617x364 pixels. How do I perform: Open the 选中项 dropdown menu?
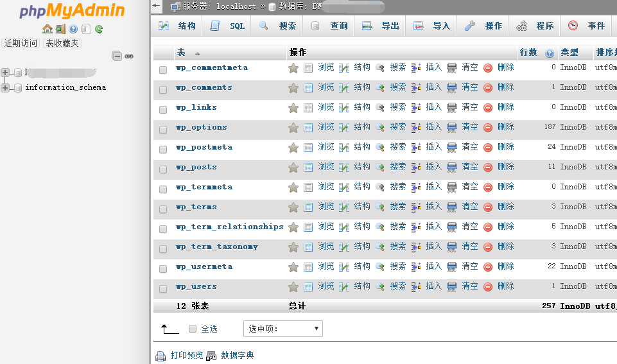282,329
